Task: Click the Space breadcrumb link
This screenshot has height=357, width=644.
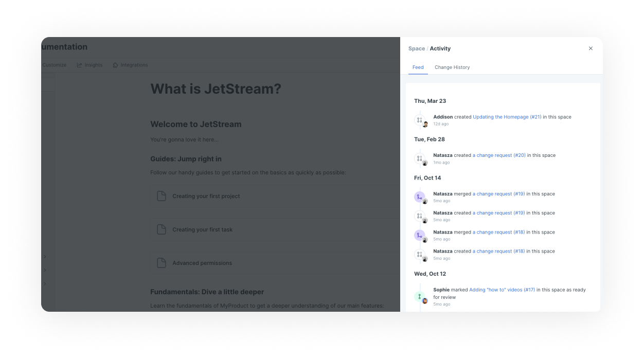Action: [x=416, y=49]
